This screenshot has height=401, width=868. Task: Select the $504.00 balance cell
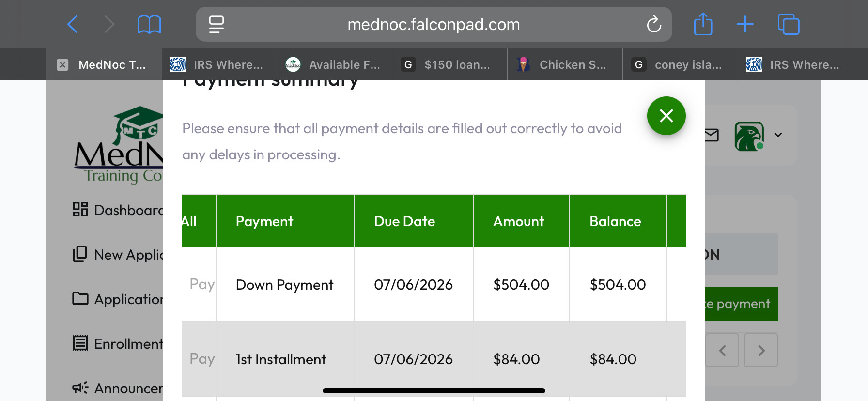pyautogui.click(x=618, y=284)
